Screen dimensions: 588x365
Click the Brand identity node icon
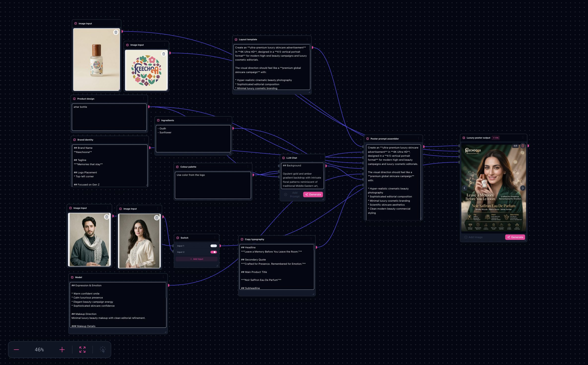[74, 140]
